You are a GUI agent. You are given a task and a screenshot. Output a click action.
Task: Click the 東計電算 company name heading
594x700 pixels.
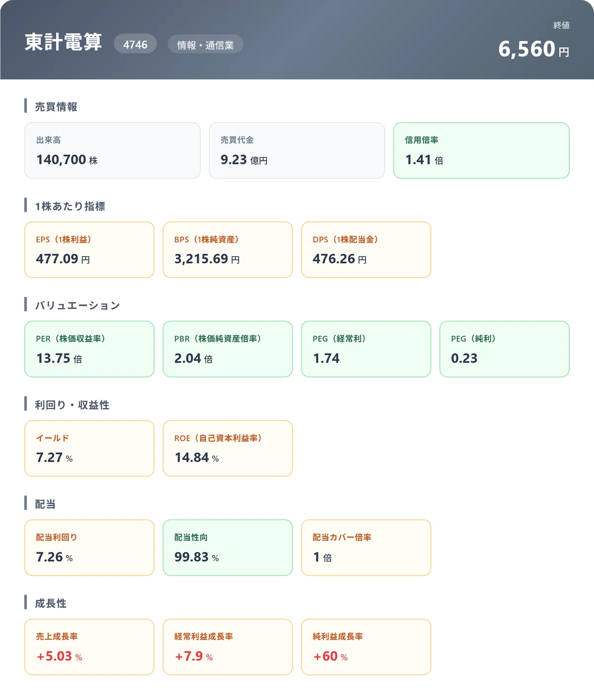coord(63,43)
